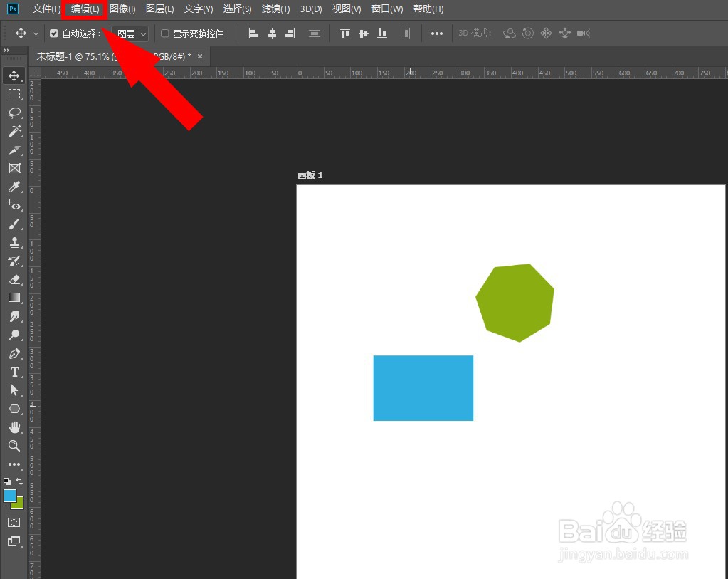Click distribute horizontally icon
Screen dimensions: 728x579
point(406,33)
